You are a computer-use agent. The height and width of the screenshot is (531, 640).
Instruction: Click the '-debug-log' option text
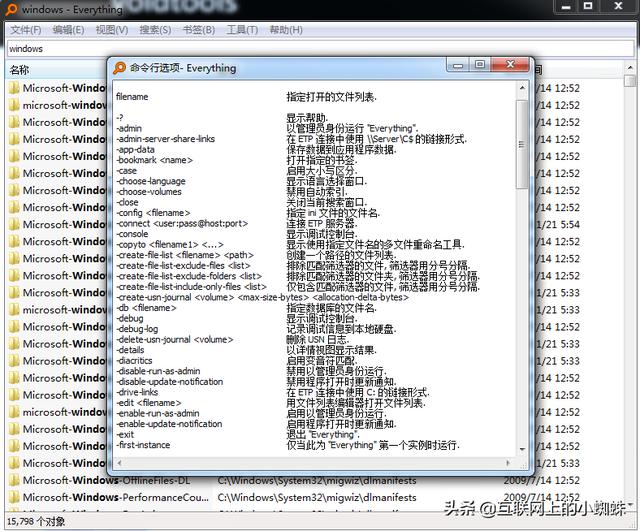point(138,329)
